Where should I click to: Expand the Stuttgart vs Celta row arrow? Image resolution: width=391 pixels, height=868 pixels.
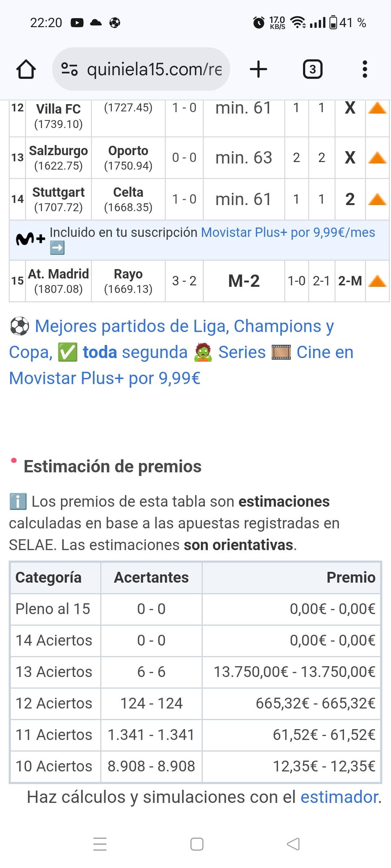(x=377, y=199)
